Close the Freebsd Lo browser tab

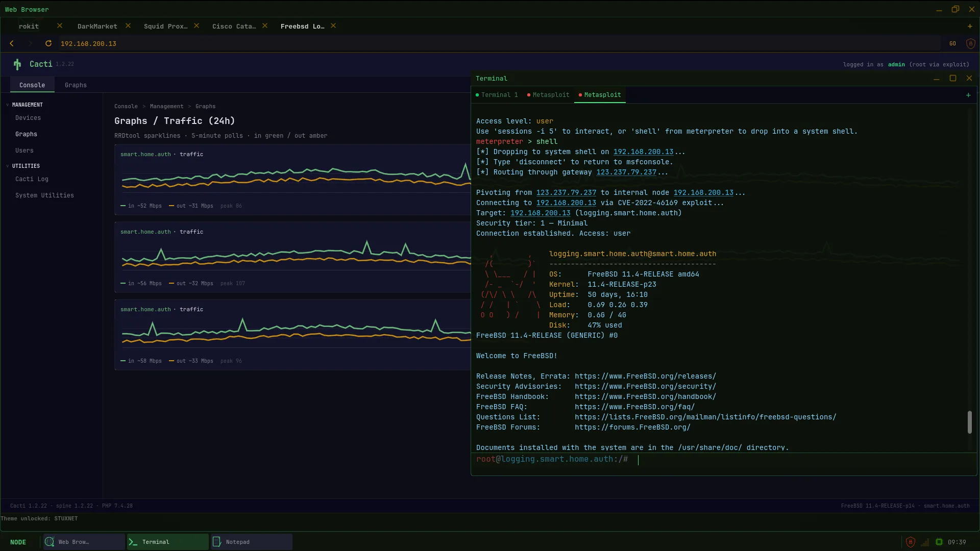(333, 26)
